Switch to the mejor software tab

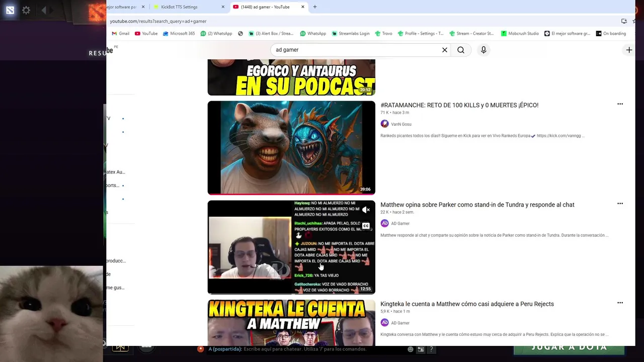click(x=126, y=7)
